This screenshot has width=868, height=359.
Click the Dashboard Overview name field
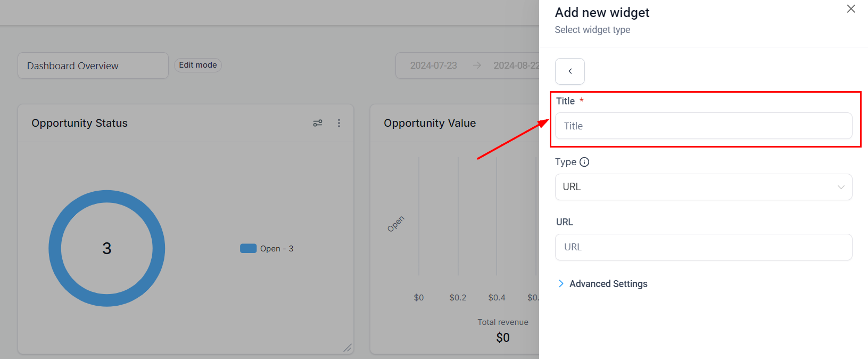93,66
